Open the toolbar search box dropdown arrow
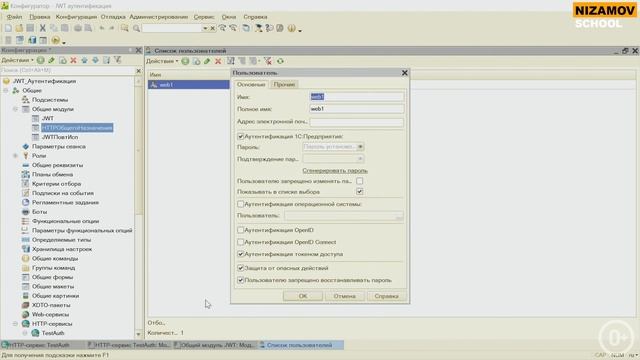This screenshot has width=640, height=360. (205, 29)
